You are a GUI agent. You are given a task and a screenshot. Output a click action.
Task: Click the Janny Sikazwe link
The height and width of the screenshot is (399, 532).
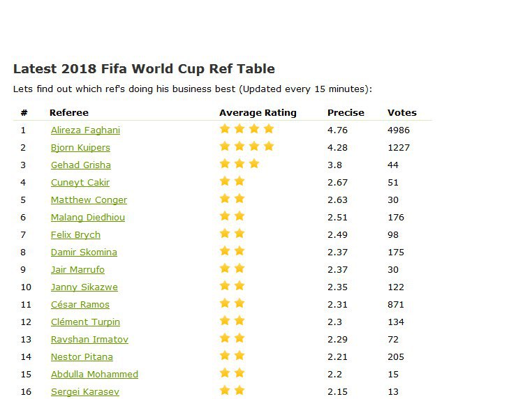click(x=84, y=287)
